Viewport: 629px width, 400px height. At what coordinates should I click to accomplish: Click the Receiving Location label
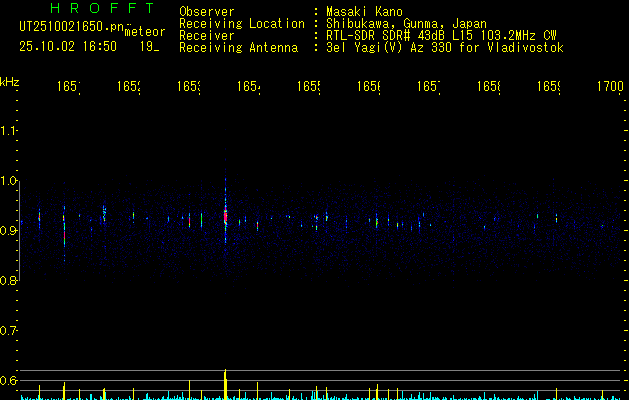pos(242,24)
